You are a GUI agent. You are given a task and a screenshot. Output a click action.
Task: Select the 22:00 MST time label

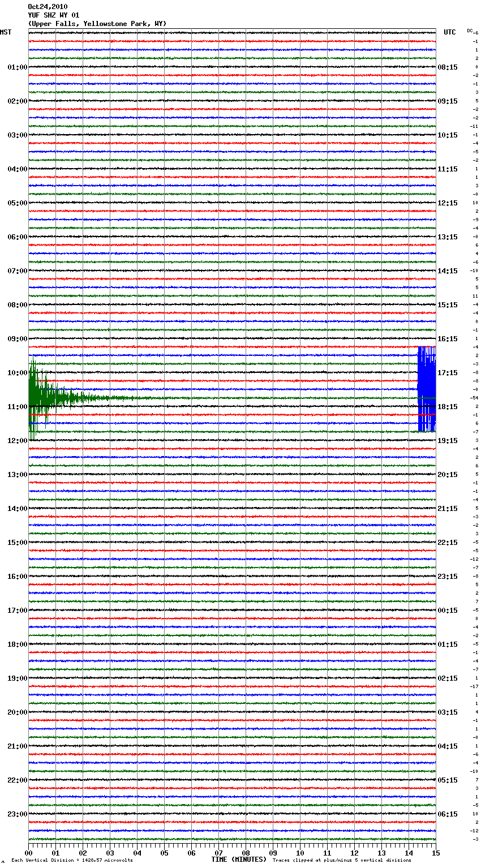[18, 780]
